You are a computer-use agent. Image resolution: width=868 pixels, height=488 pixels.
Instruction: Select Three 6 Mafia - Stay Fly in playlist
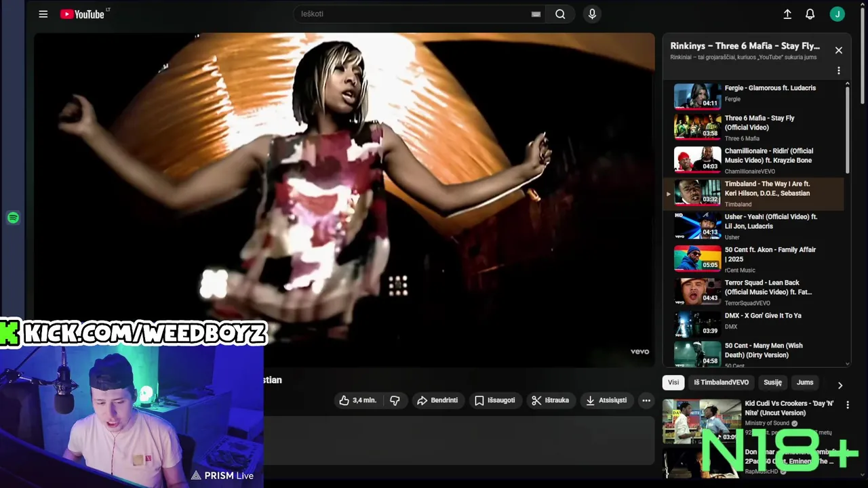point(753,127)
